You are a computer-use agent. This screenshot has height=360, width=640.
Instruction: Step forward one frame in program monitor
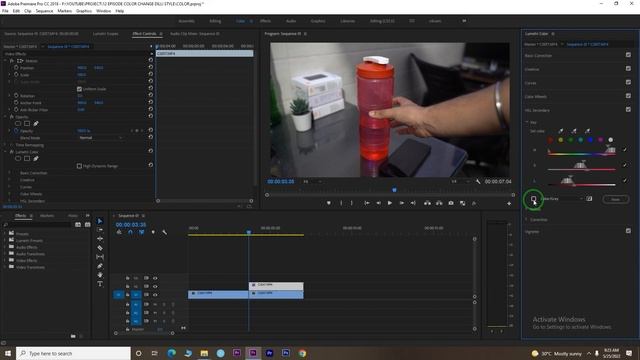(402, 203)
